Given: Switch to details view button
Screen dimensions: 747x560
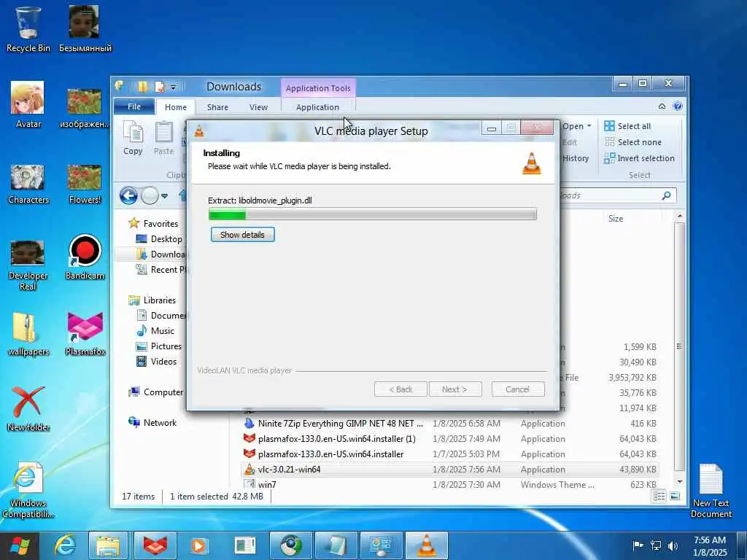Looking at the screenshot, I should pyautogui.click(x=659, y=497).
